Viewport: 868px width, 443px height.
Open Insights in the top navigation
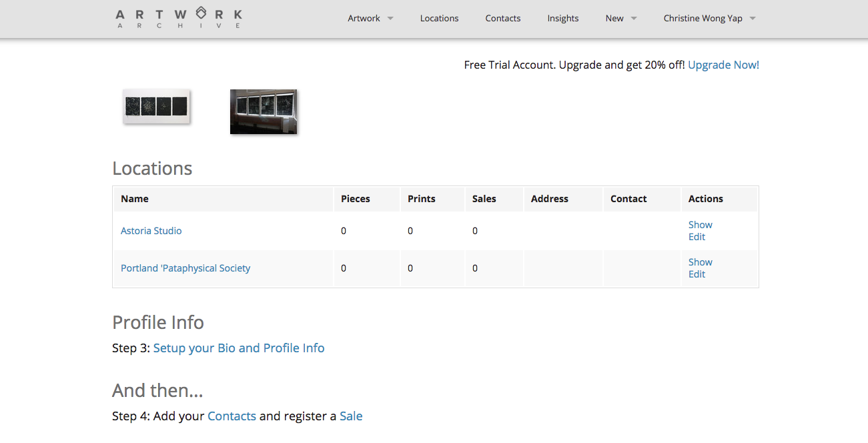(562, 19)
